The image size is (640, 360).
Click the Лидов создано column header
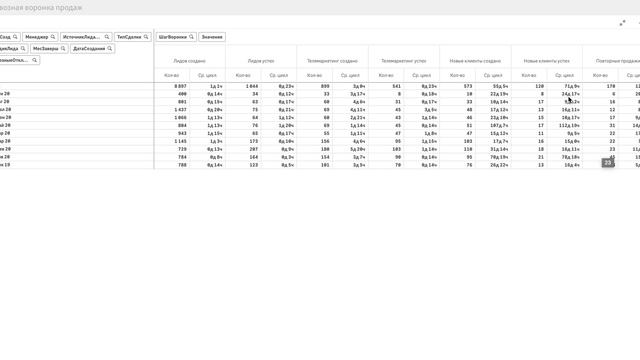[189, 61]
